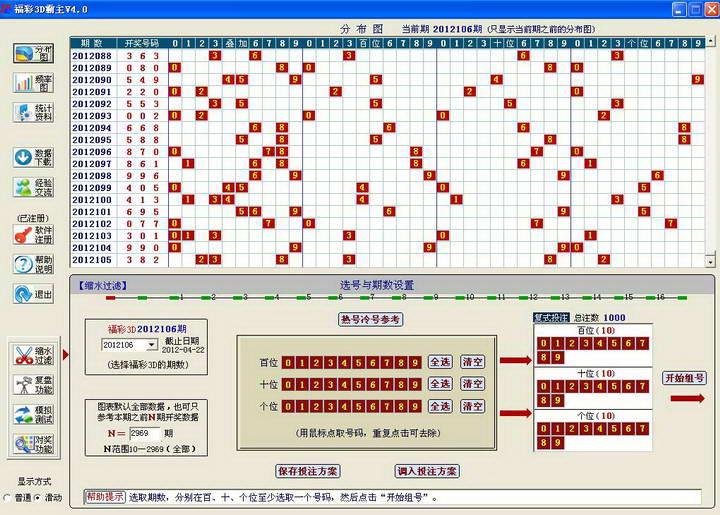Click digit 9 in the 个位(10) result box
The image size is (720, 515).
557,442
